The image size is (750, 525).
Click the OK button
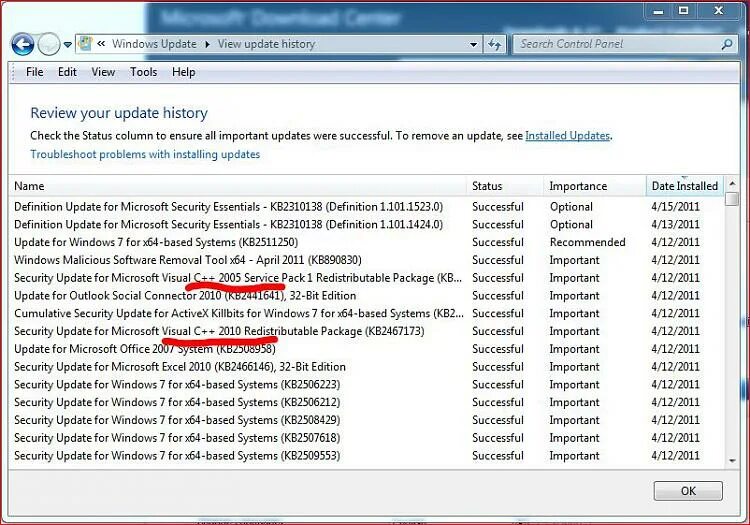(x=688, y=491)
